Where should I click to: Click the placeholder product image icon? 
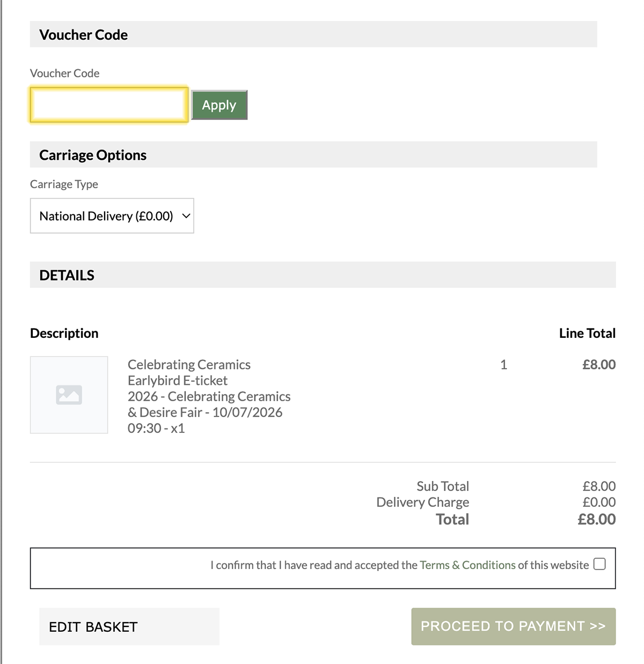pyautogui.click(x=69, y=395)
